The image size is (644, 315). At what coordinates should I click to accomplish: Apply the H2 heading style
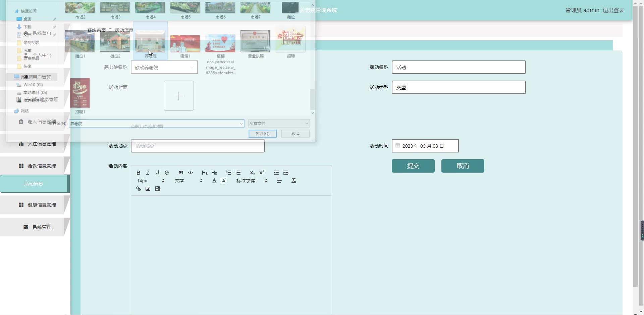pyautogui.click(x=214, y=173)
